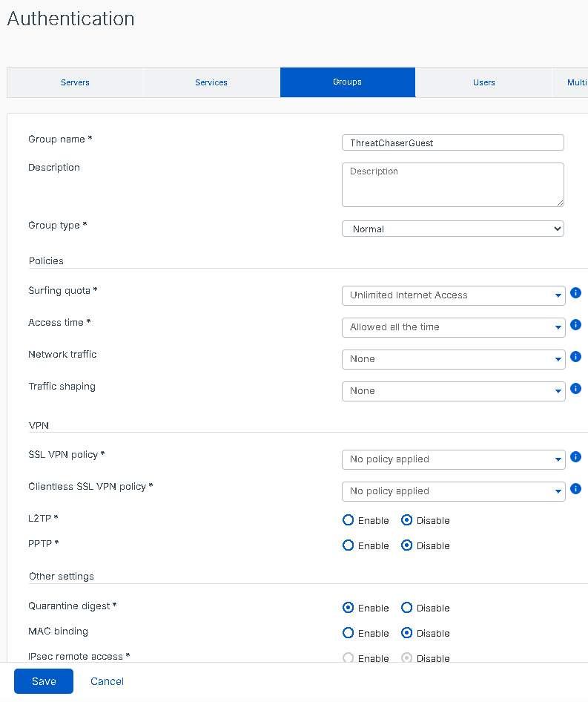Enable PPTP for this group
This screenshot has height=702, width=588.
pos(348,546)
